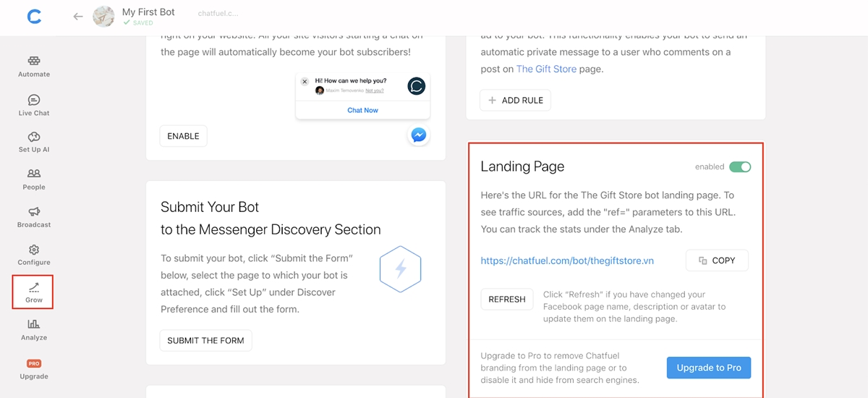Add a rule with Add Rule button
This screenshot has width=868, height=398.
515,100
